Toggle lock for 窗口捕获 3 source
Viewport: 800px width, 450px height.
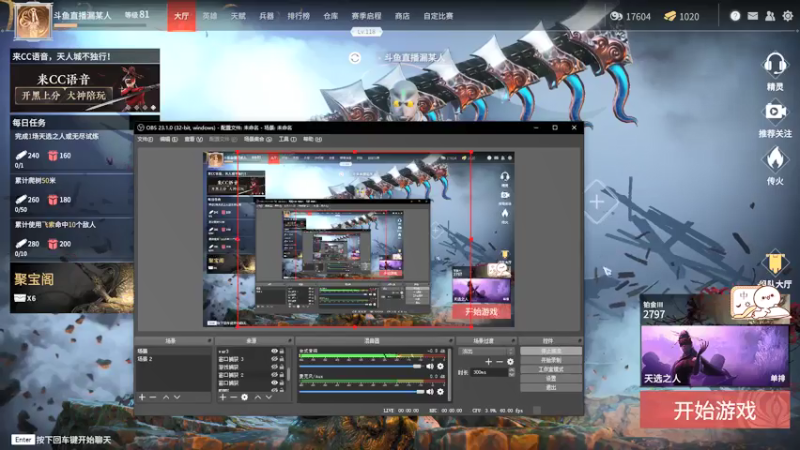[x=282, y=359]
